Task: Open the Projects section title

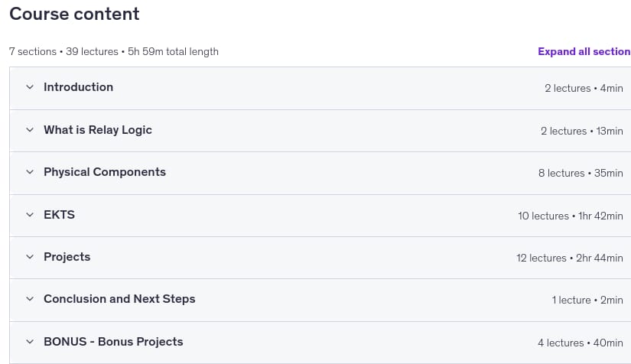Action: [x=67, y=257]
